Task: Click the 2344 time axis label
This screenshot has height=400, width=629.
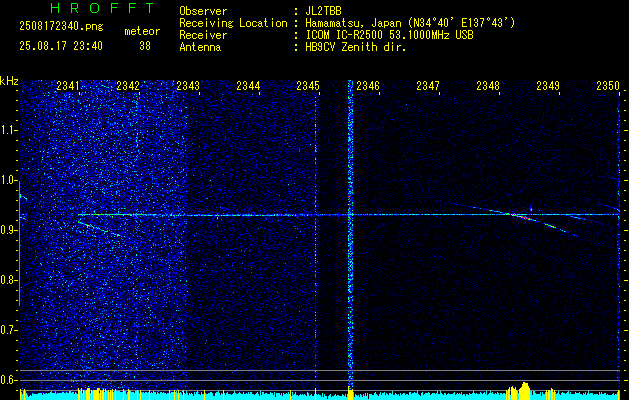Action: tap(248, 85)
